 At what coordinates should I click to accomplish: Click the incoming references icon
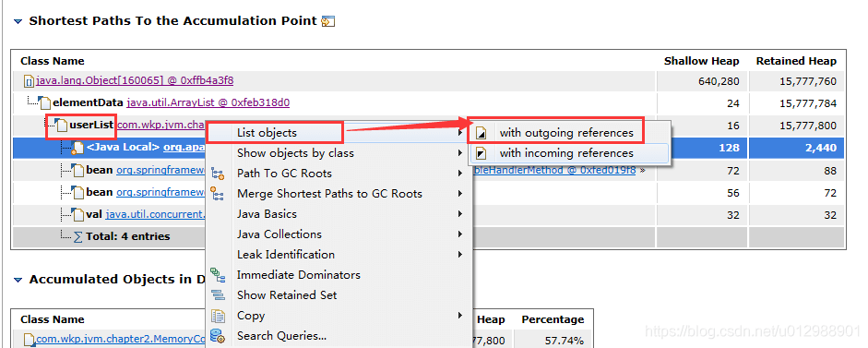(482, 153)
